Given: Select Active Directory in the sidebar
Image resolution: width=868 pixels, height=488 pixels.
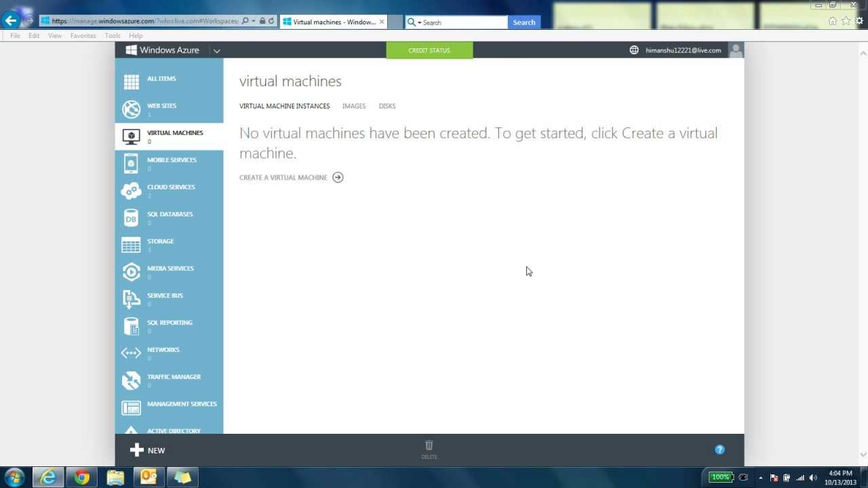Looking at the screenshot, I should (x=174, y=430).
